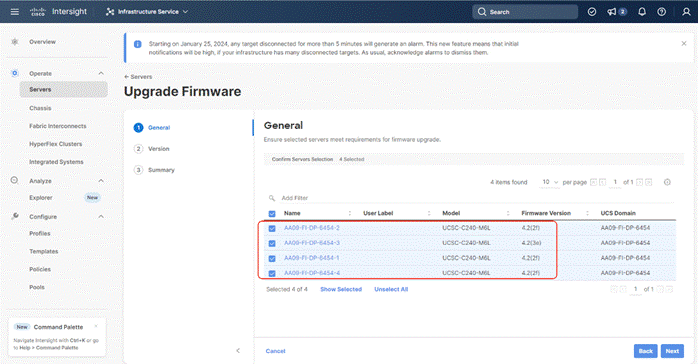Open server link AA09-FI-DP-6454-4
This screenshot has width=698, height=364.
[312, 273]
